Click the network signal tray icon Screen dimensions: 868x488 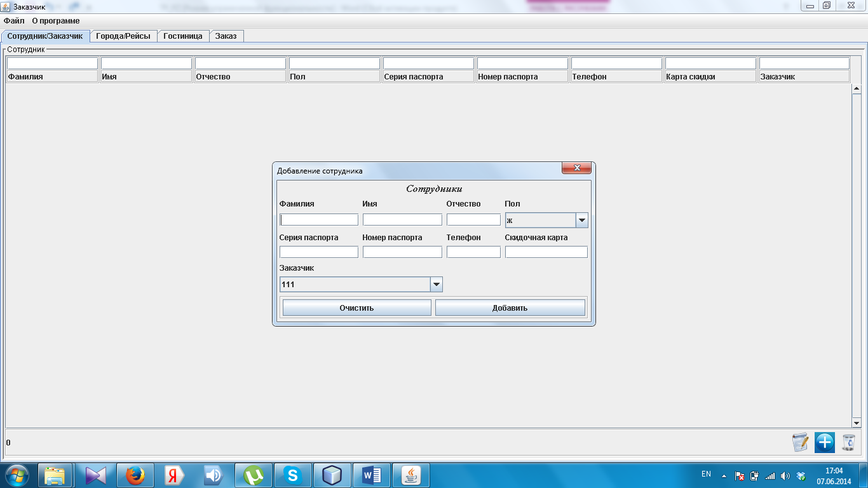(770, 476)
